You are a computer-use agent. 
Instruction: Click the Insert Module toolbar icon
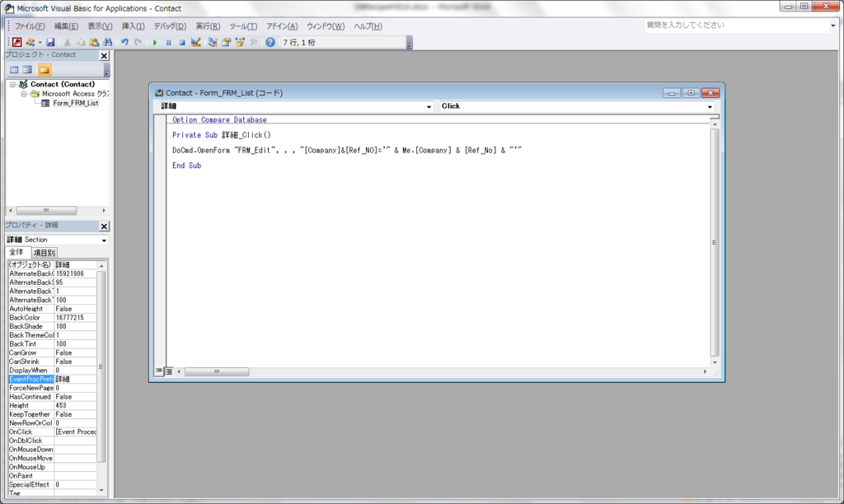[x=30, y=42]
